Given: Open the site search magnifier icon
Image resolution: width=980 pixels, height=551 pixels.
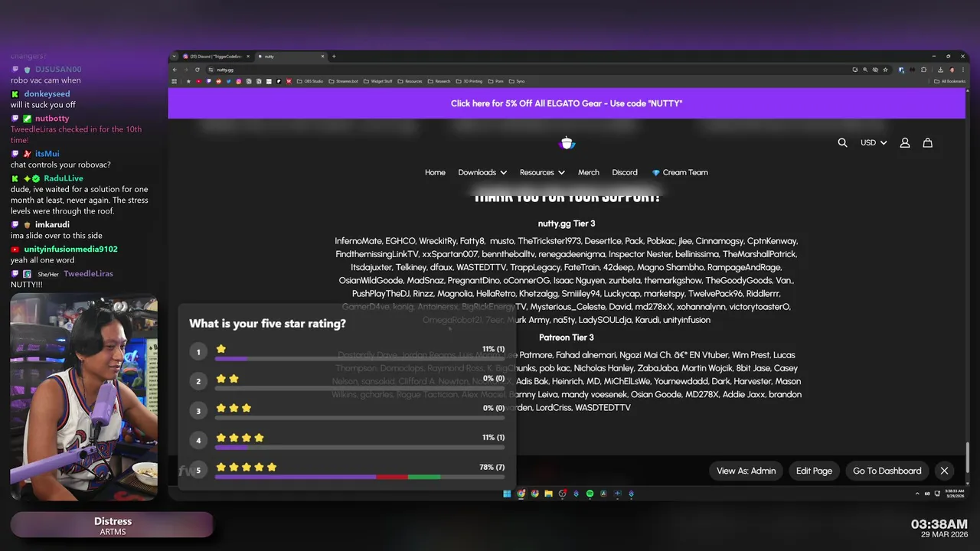Looking at the screenshot, I should 842,142.
